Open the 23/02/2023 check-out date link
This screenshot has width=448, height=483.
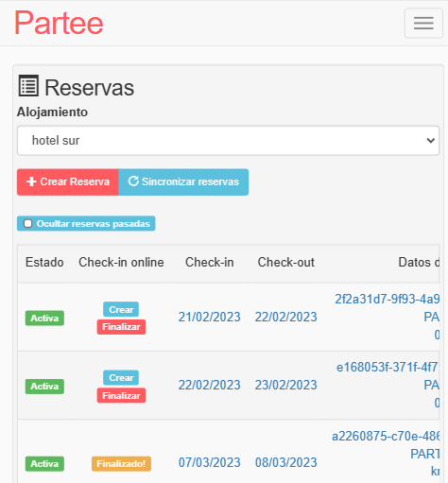point(286,385)
